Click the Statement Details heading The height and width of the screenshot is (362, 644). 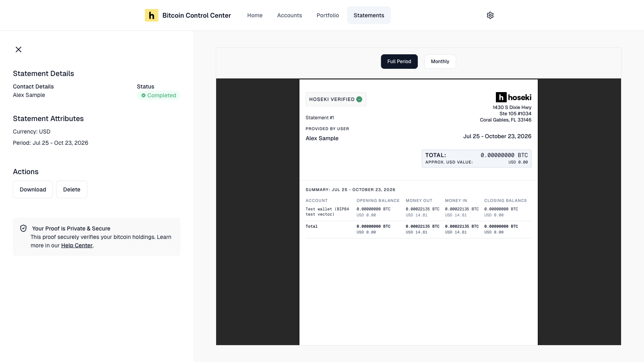(43, 74)
